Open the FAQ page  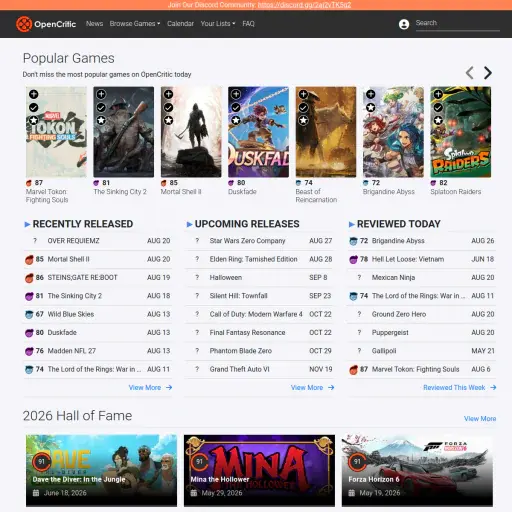pyautogui.click(x=248, y=24)
